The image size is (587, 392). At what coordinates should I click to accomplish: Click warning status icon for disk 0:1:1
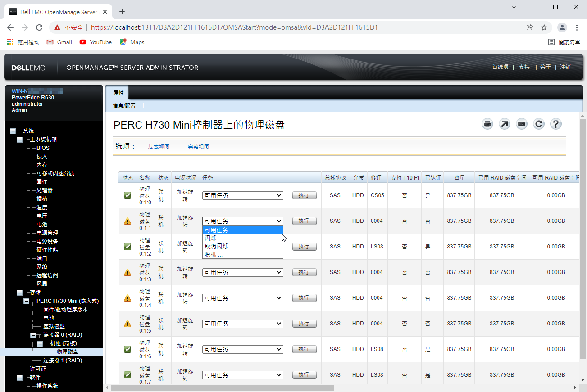click(x=127, y=221)
